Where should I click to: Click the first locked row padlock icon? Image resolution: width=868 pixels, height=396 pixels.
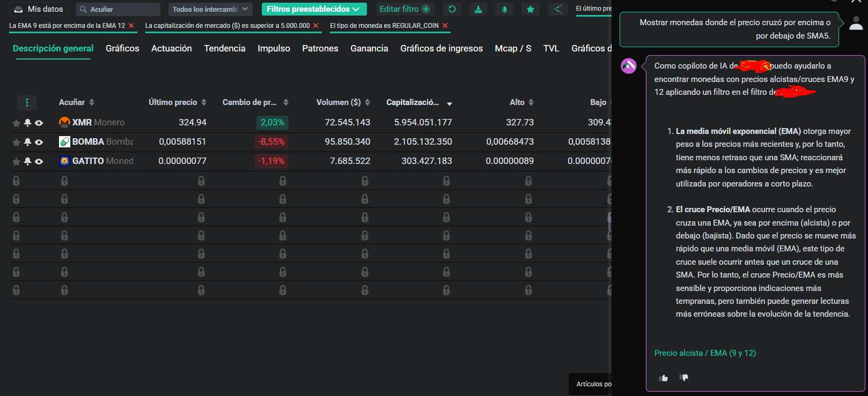coord(16,181)
